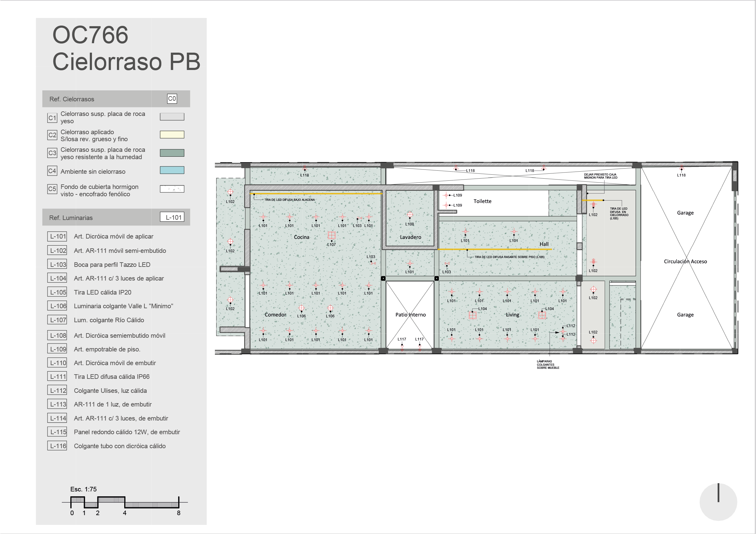Select the C0 reference code box
Image resolution: width=756 pixels, height=534 pixels.
point(172,99)
